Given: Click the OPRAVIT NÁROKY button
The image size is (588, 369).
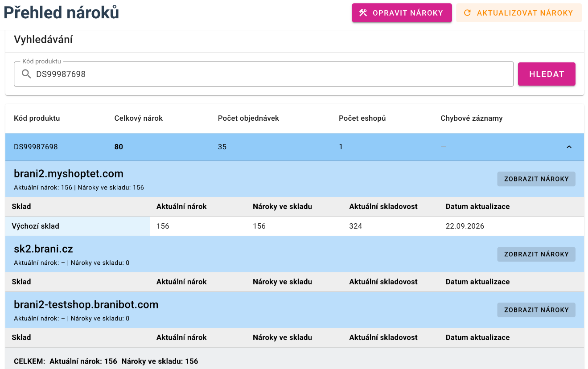Looking at the screenshot, I should coord(402,13).
